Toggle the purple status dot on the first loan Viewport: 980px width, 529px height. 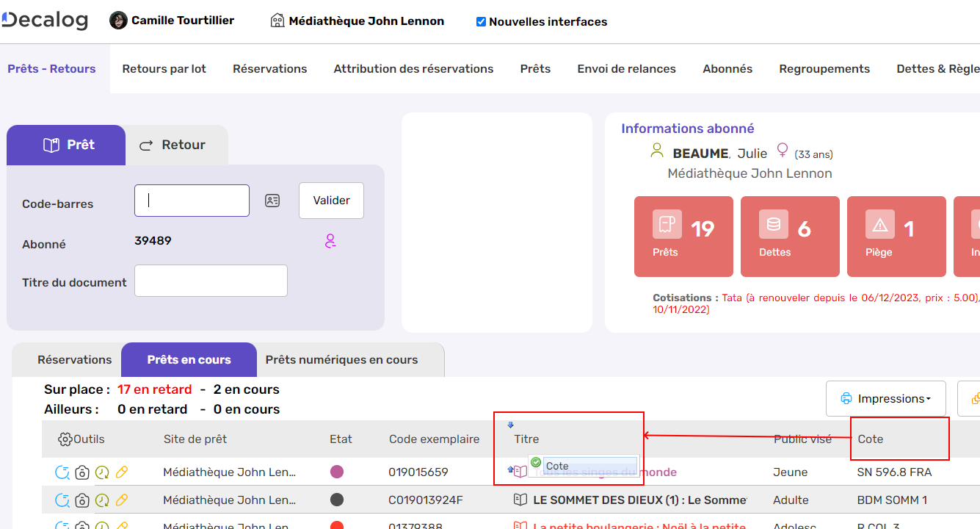tap(338, 472)
